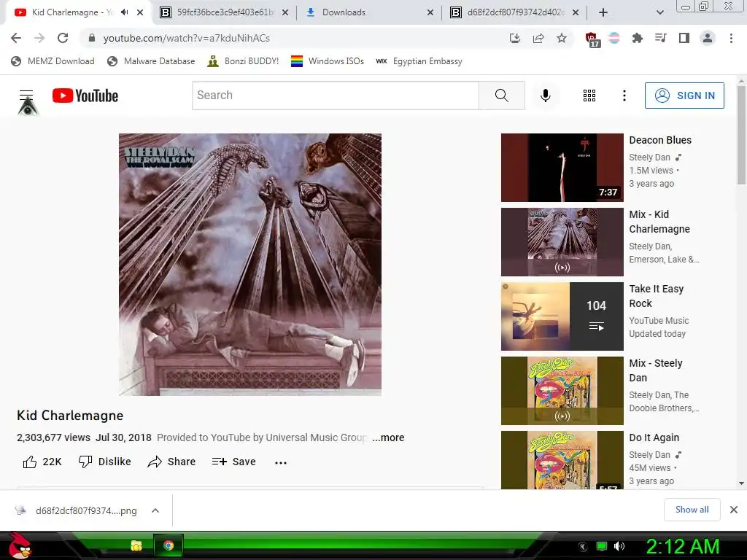The height and width of the screenshot is (560, 747).
Task: Open YouTube settings three-dot menu
Action: (624, 96)
